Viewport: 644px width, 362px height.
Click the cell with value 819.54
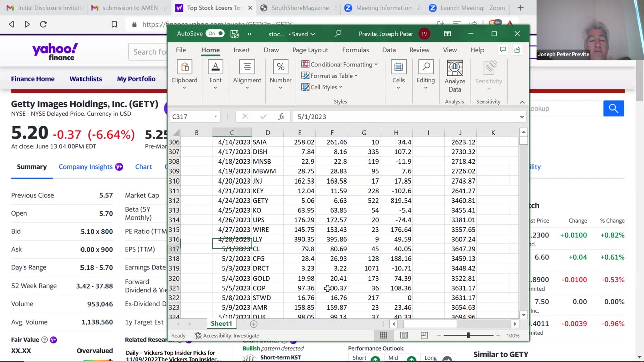click(x=396, y=201)
